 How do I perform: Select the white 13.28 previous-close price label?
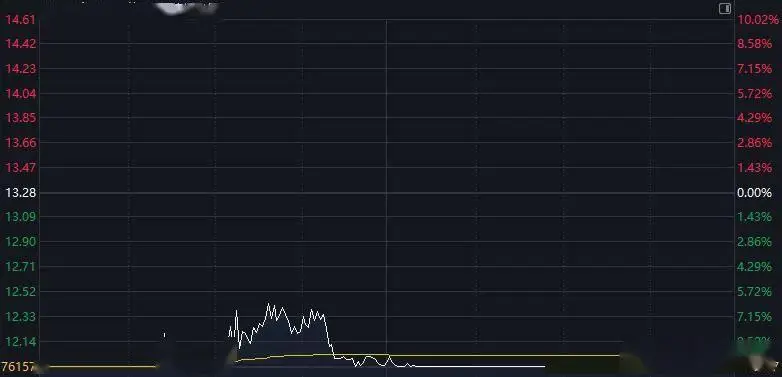[x=20, y=192]
